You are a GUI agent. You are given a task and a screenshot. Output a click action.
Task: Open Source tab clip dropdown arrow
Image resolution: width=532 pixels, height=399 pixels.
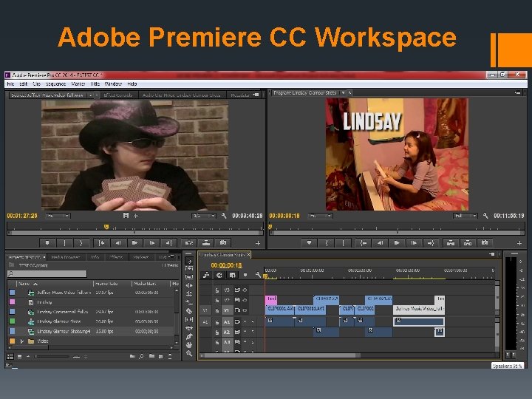[x=91, y=95]
